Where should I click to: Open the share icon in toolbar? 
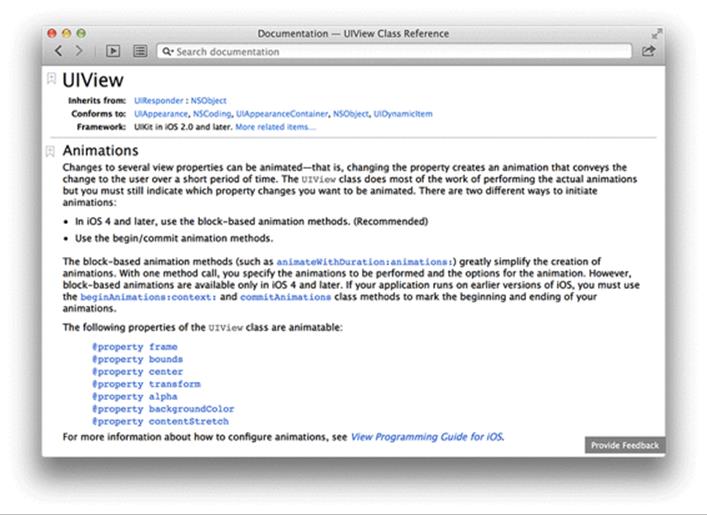click(648, 51)
